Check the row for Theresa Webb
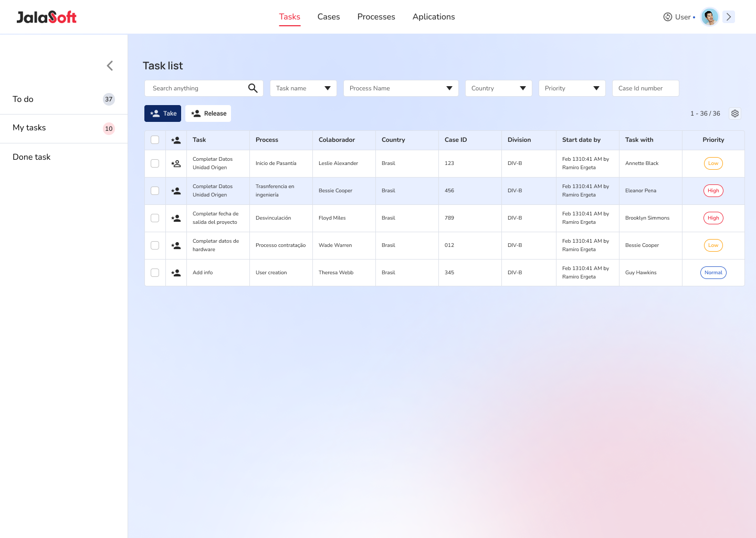Screen dimensions: 756x538 pos(155,273)
